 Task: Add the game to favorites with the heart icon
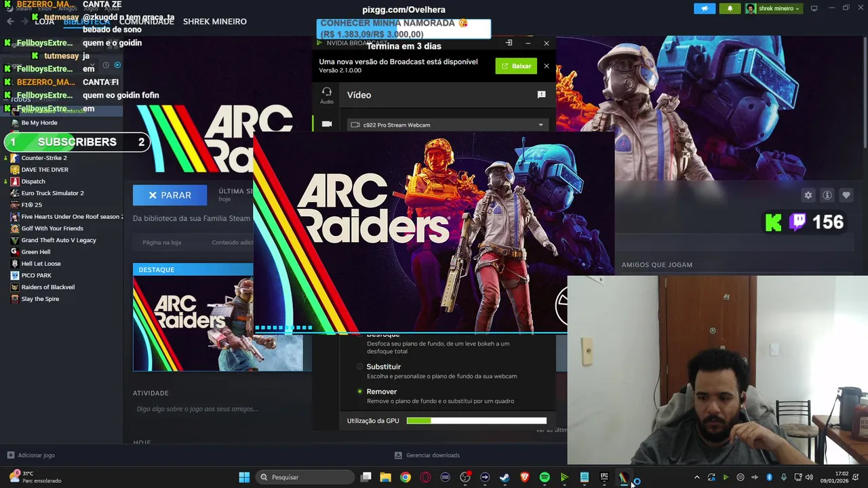[x=846, y=195]
